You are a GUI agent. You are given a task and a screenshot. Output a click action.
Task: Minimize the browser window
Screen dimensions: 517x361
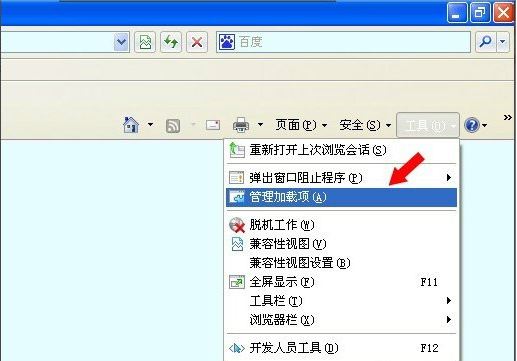pos(456,13)
